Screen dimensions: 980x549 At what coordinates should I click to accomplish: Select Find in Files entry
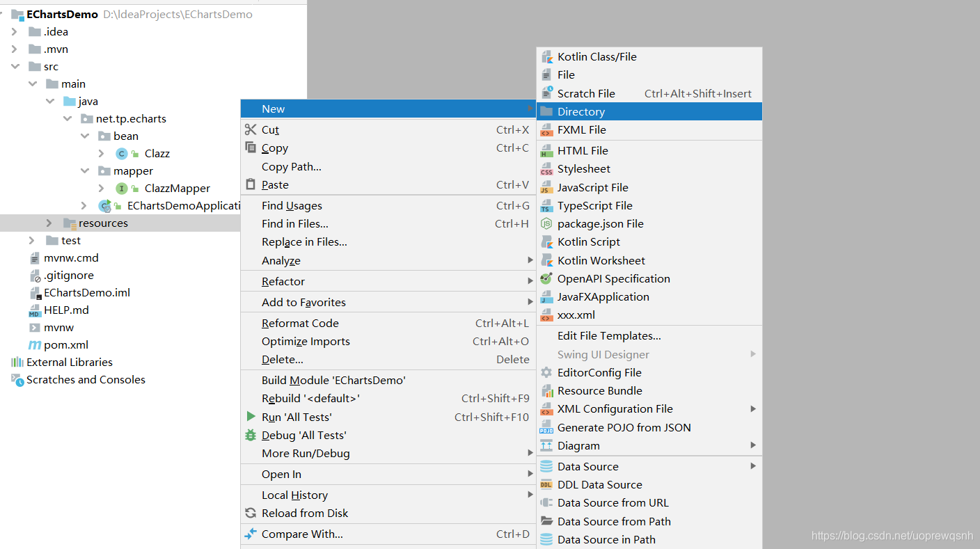388,224
